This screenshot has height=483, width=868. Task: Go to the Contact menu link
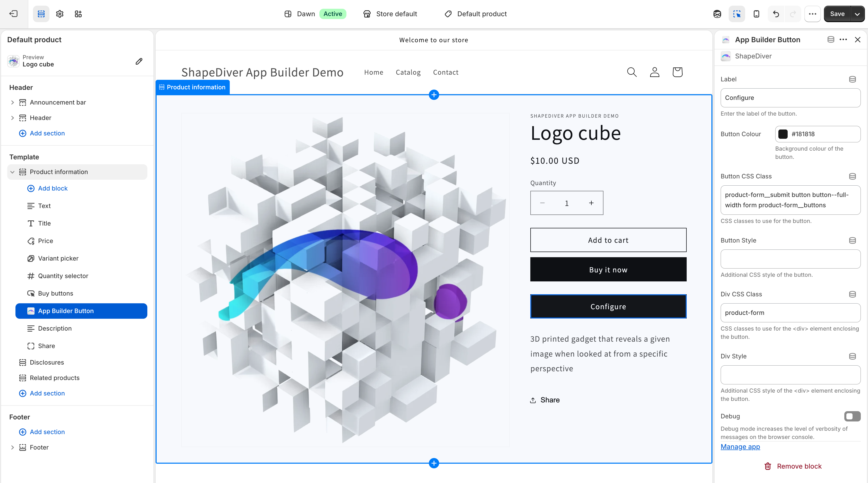tap(446, 72)
